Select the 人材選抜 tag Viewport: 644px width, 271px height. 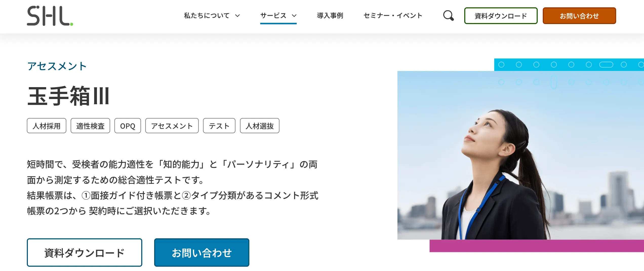[x=260, y=126]
